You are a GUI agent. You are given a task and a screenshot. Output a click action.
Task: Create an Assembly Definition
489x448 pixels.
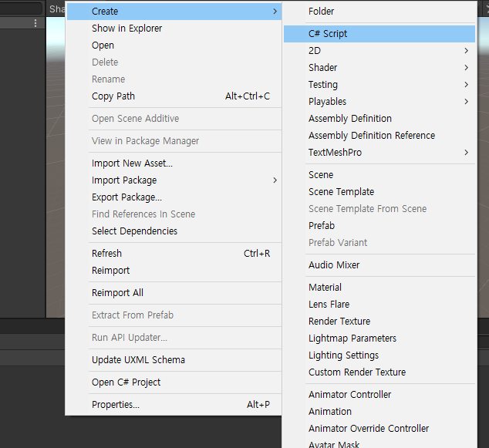[379, 119]
